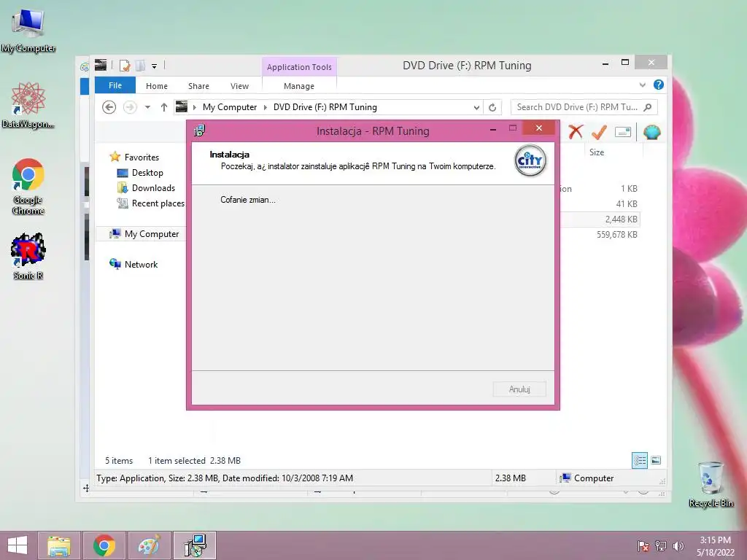Click search magnifier icon in Explorer
Screen dimensions: 747x560
click(x=648, y=107)
